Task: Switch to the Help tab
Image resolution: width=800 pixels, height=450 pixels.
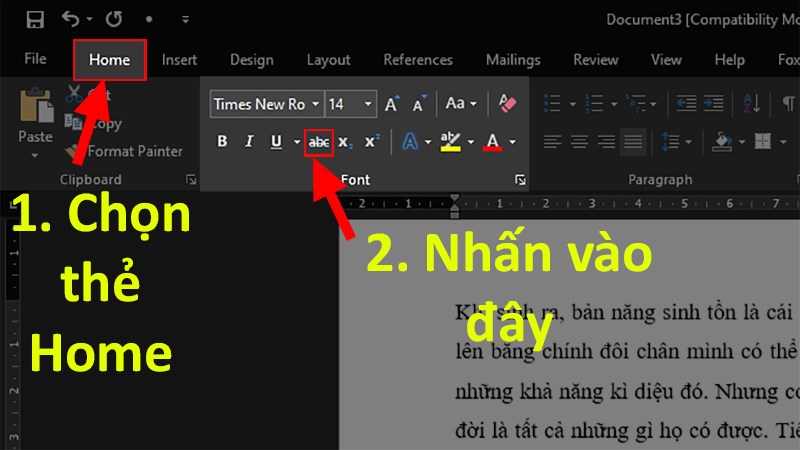Action: tap(730, 60)
